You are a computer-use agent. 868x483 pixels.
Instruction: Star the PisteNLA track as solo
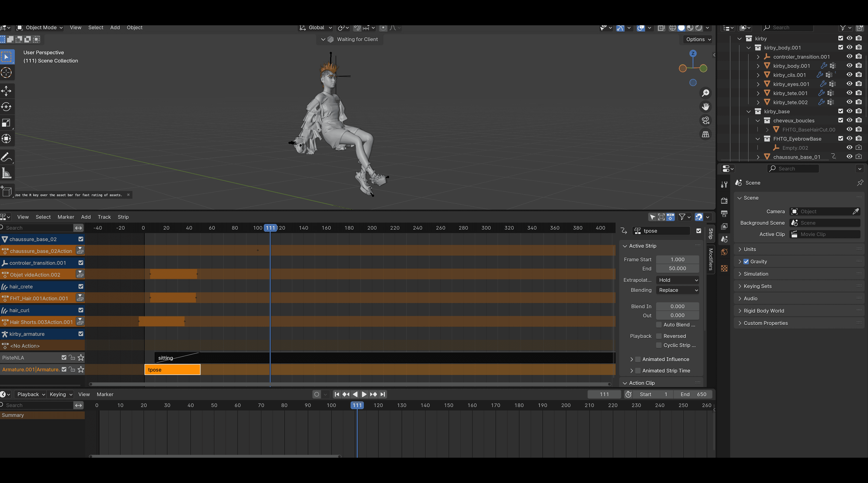click(x=81, y=357)
